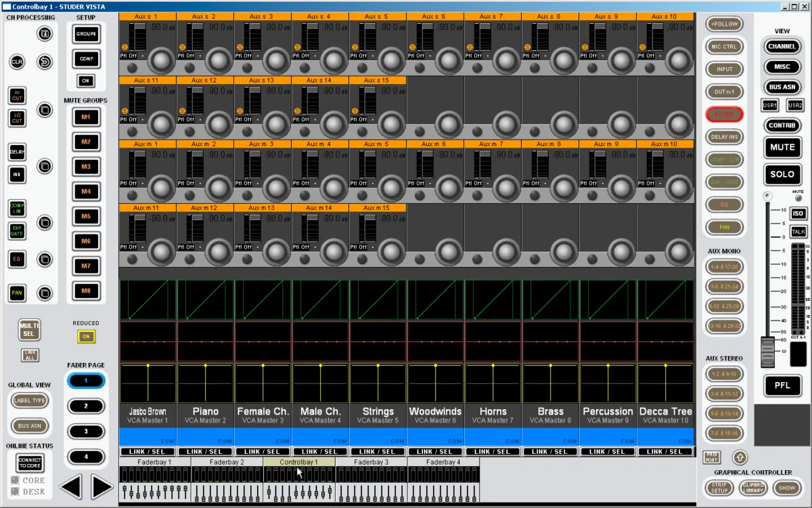Click the STRIP SETUP button
The width and height of the screenshot is (812, 508).
pyautogui.click(x=719, y=488)
